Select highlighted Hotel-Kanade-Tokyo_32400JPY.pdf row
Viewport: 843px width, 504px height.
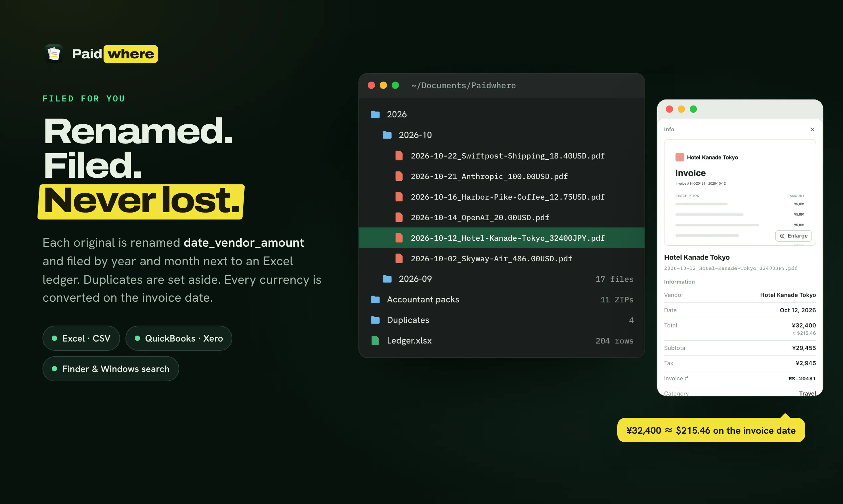[x=502, y=238]
